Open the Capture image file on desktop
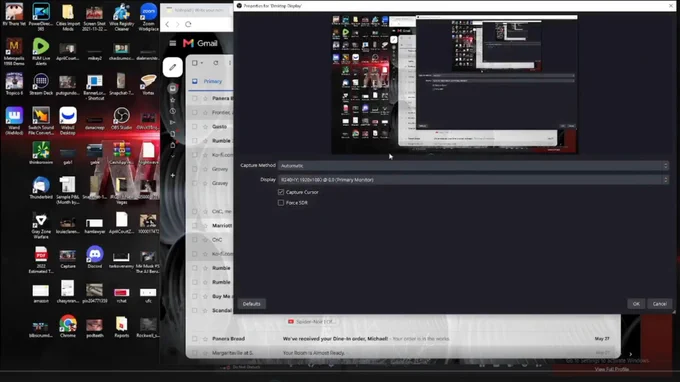 [68, 257]
